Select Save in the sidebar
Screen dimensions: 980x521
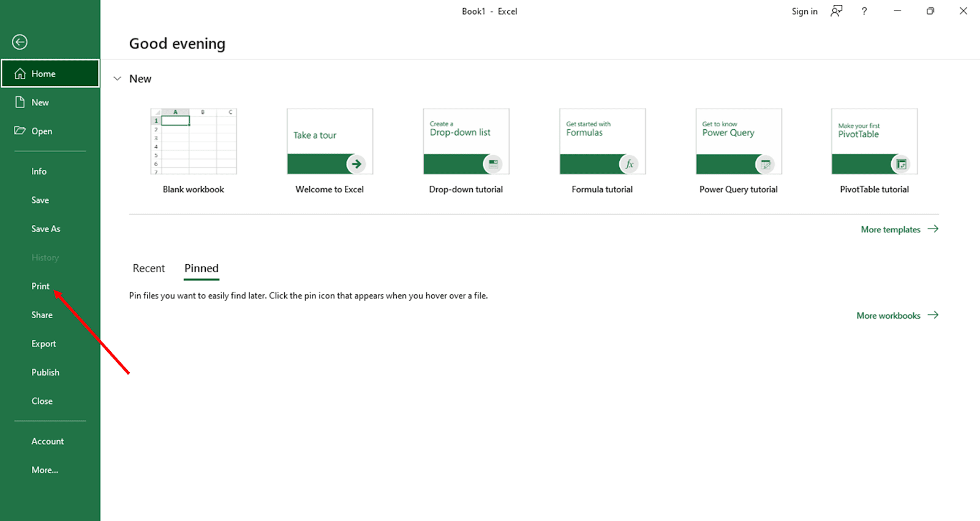tap(40, 200)
